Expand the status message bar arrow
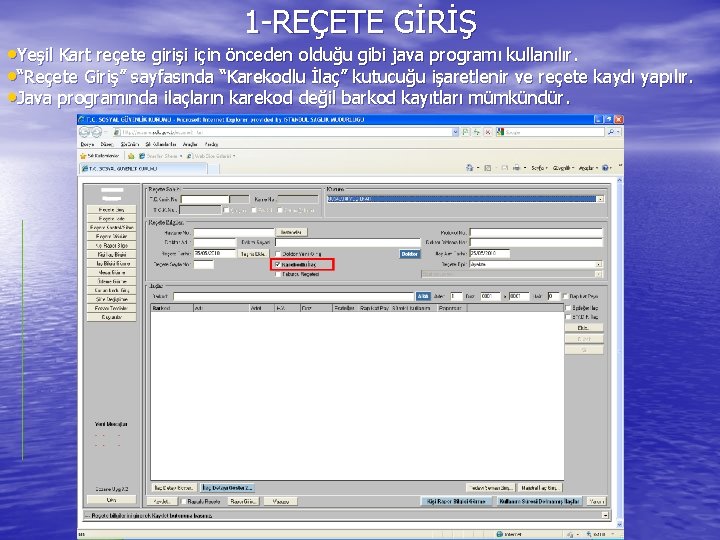The image size is (720, 540). pos(605,516)
